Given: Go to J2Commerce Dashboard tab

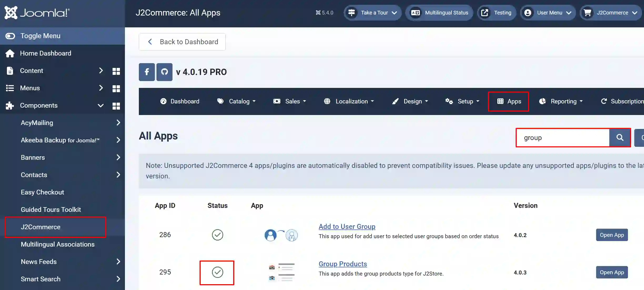Looking at the screenshot, I should [180, 101].
